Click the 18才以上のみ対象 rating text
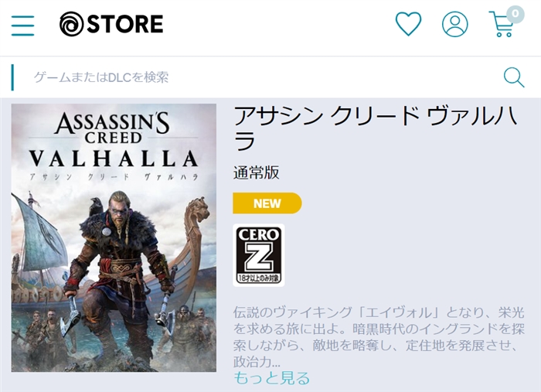 coord(259,278)
